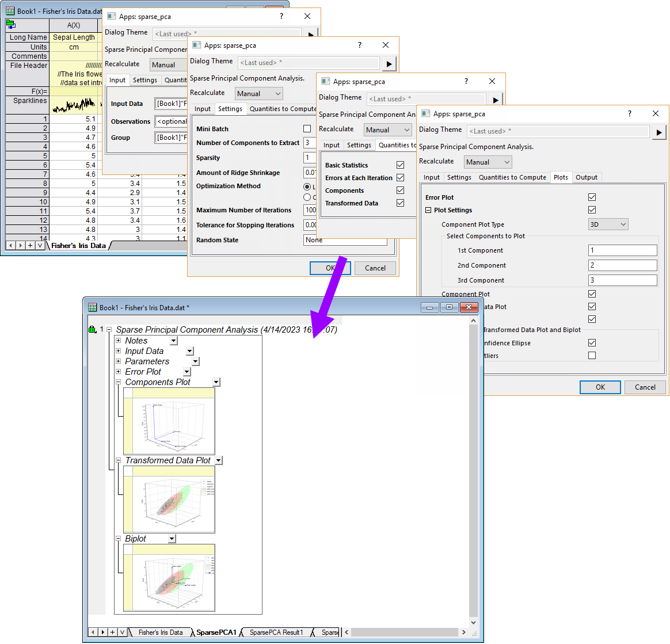Click the select-all corner icon of the worksheet
Viewport: 670px width, 644px height.
(10, 25)
